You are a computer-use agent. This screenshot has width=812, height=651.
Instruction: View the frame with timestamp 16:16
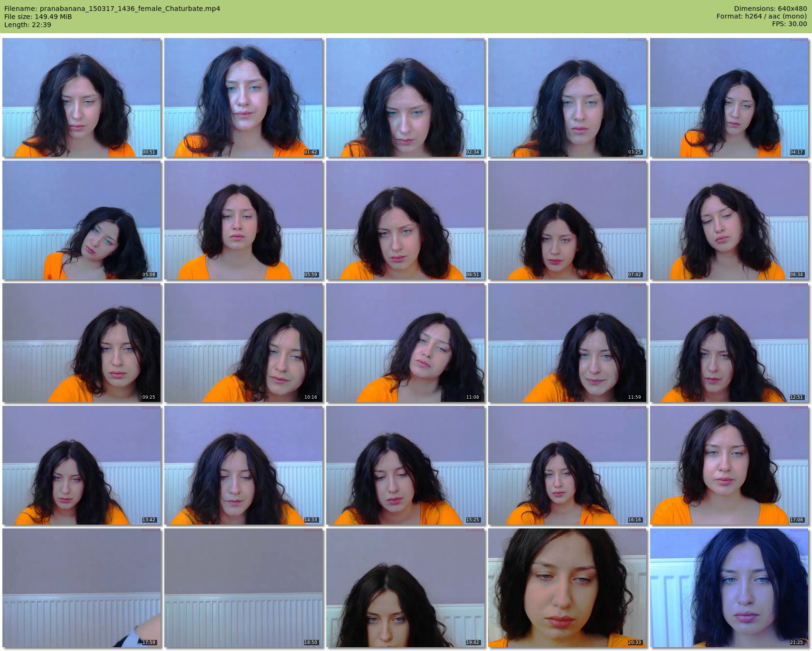tap(567, 465)
